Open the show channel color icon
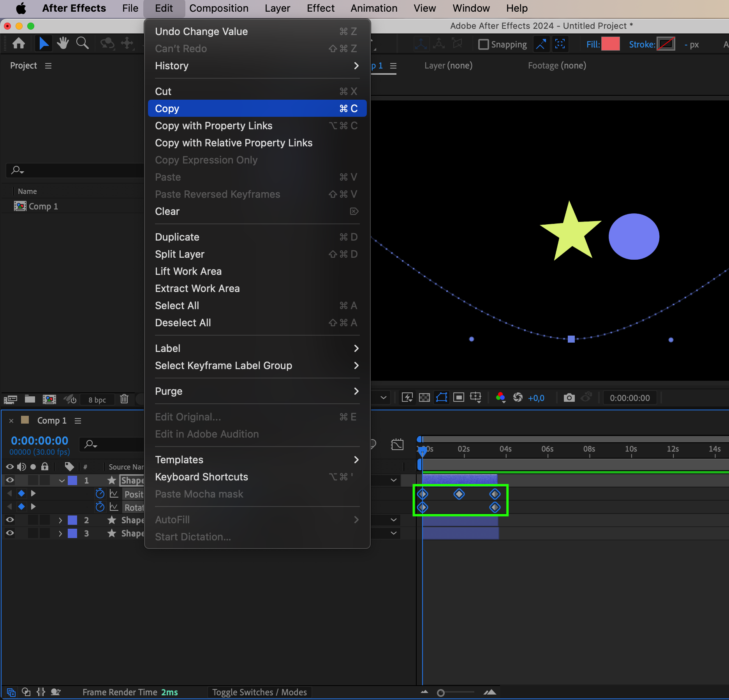This screenshot has width=729, height=700. (500, 397)
